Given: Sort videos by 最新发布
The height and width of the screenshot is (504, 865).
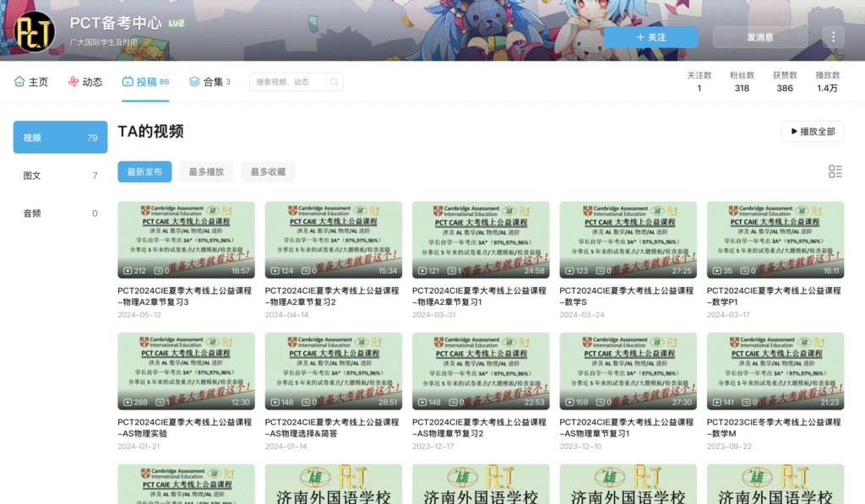Looking at the screenshot, I should pos(144,171).
